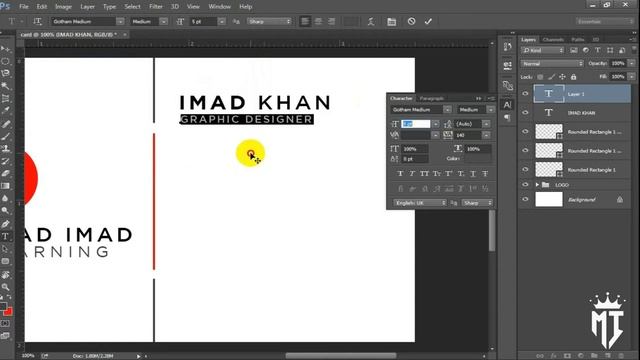The height and width of the screenshot is (360, 640).
Task: Toggle visibility of LOGO group
Action: (x=525, y=184)
